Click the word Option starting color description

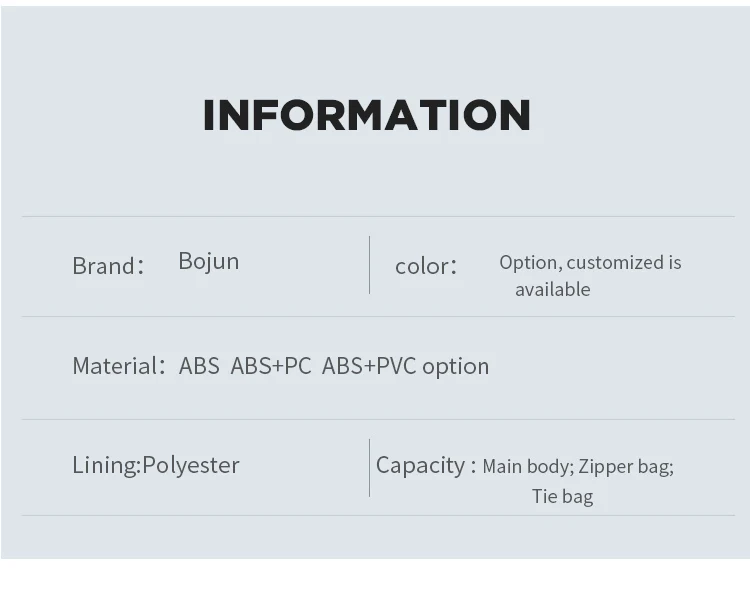(528, 262)
